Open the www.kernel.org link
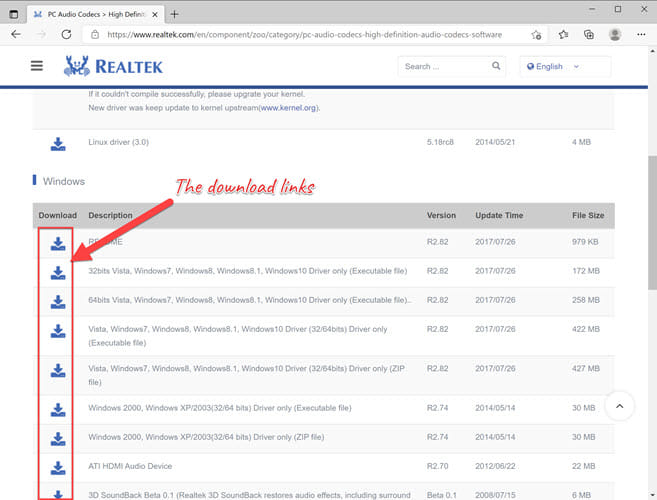The image size is (657, 500). pos(288,108)
